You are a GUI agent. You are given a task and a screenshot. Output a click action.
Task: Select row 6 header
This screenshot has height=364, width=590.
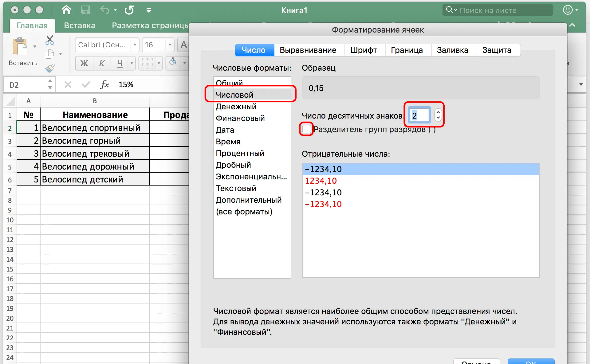tap(10, 180)
